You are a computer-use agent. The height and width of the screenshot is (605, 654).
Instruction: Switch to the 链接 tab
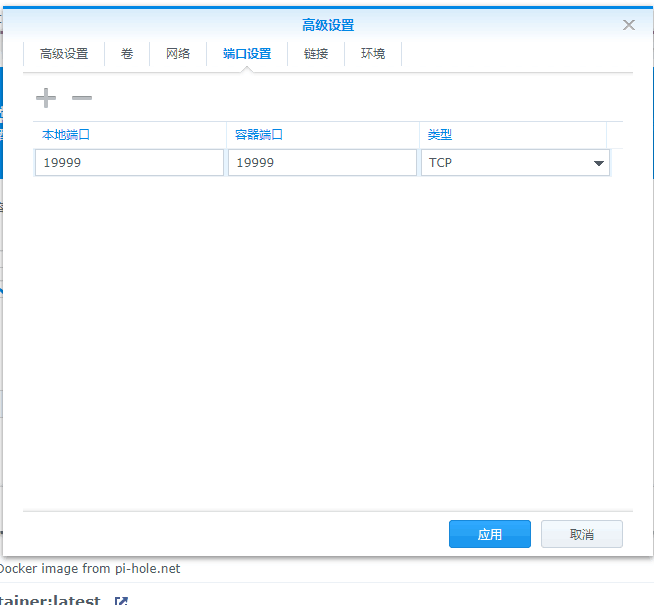point(316,54)
